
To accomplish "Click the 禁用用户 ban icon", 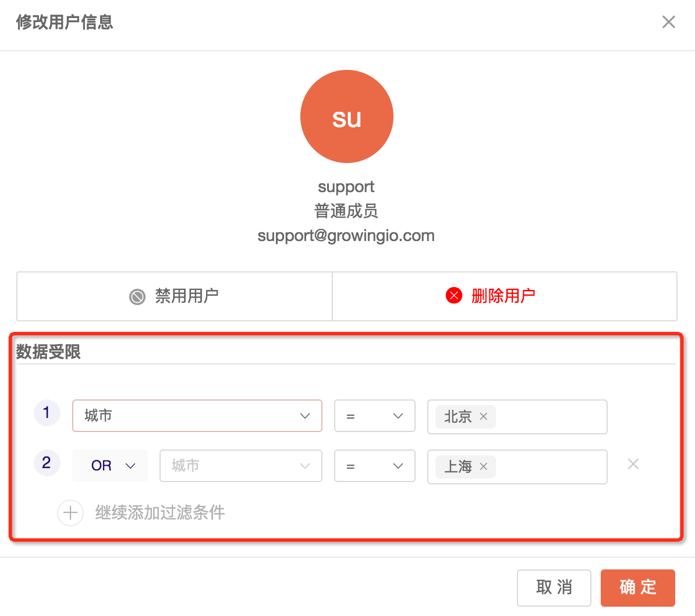I will [x=137, y=297].
